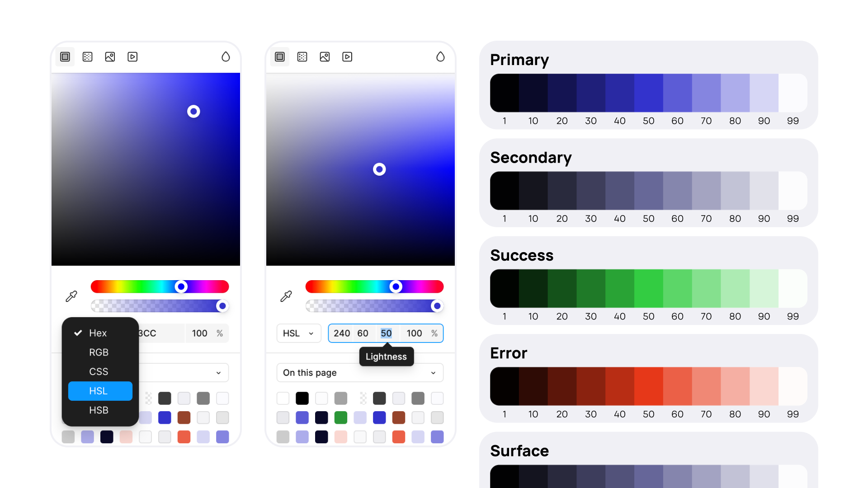The image size is (868, 488).
Task: Select gradient fill icon in left picker
Action: tap(88, 57)
